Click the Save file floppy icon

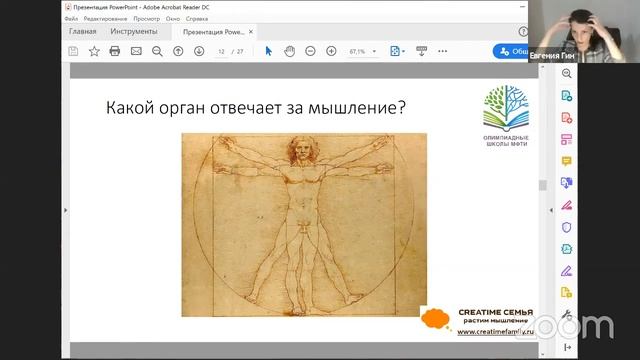click(73, 51)
